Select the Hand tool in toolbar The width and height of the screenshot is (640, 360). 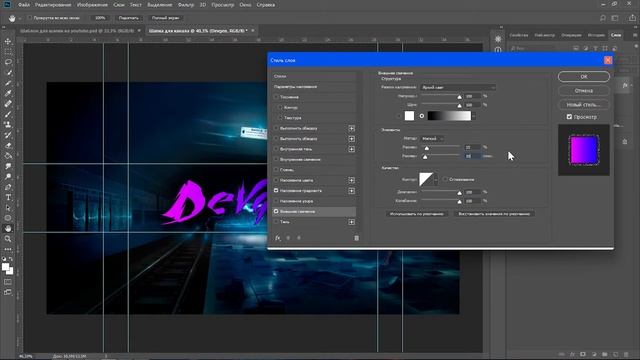[8, 229]
